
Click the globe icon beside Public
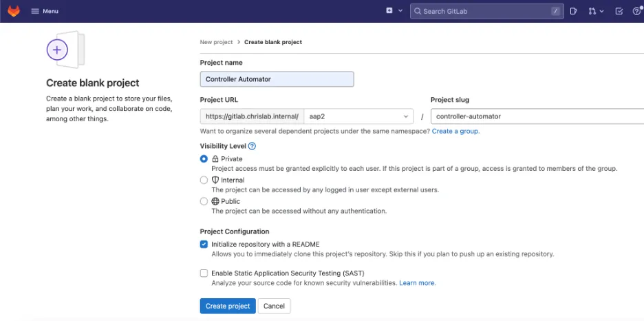tap(215, 201)
